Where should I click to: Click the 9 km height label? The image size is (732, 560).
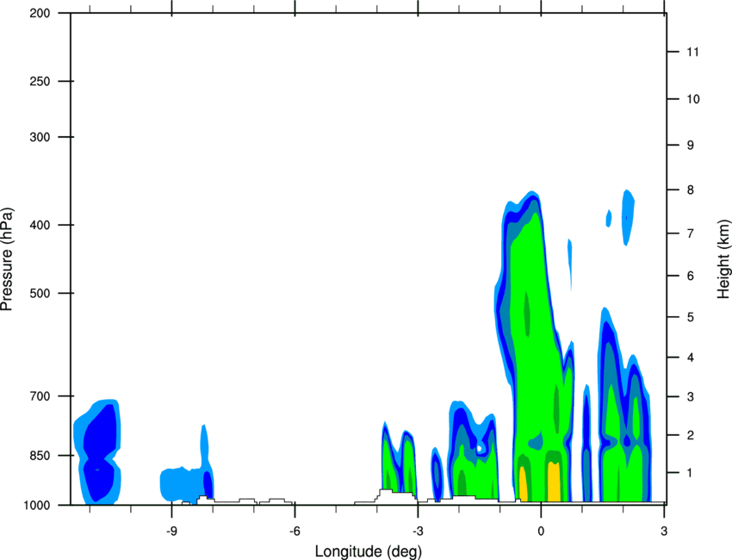tap(691, 146)
